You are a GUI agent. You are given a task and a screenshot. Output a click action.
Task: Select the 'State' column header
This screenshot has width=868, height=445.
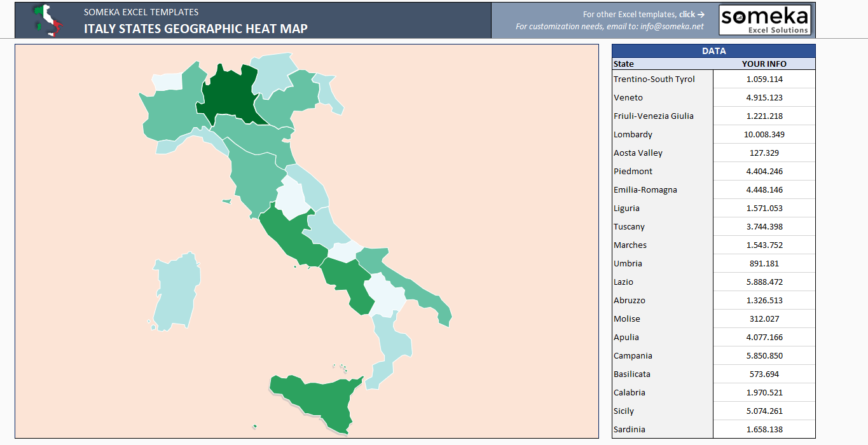[663, 64]
